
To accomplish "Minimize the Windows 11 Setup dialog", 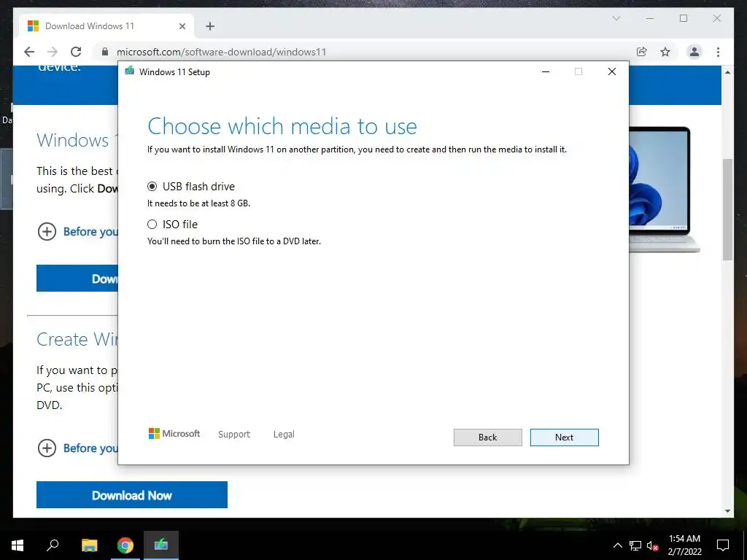I will click(x=546, y=72).
